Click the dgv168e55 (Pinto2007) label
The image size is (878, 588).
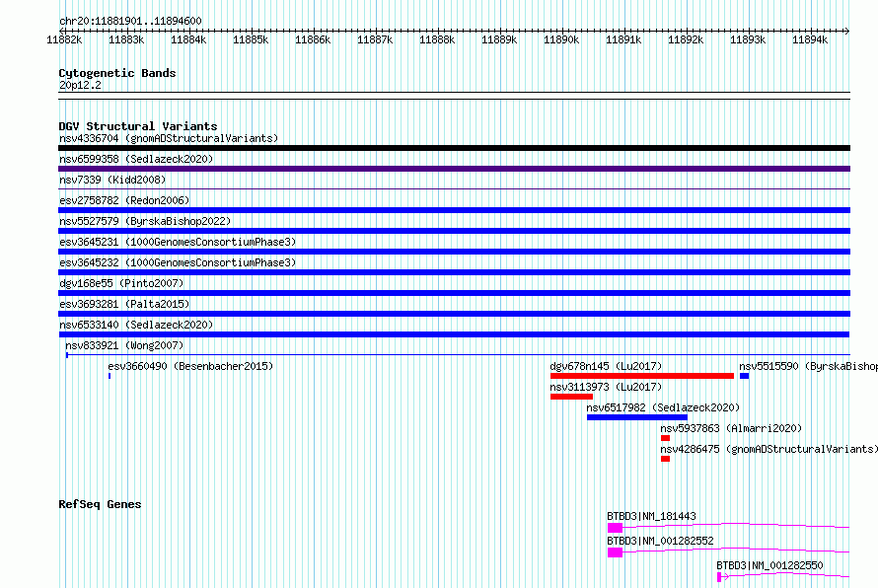(x=121, y=283)
